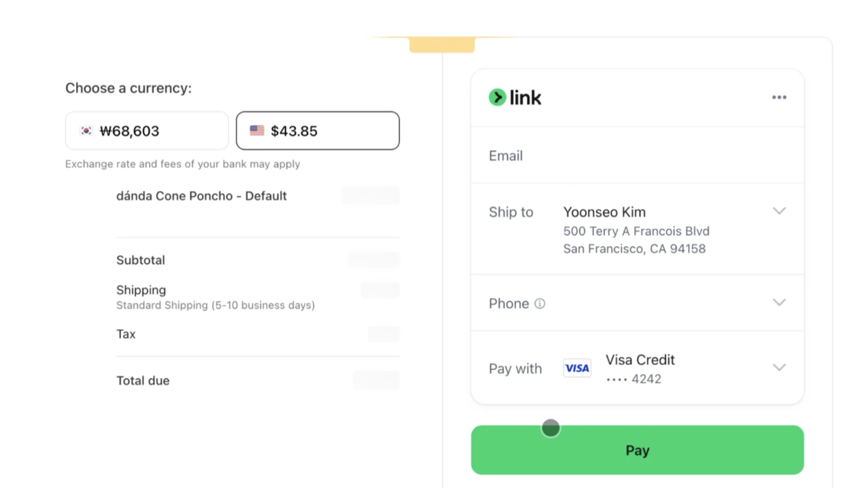This screenshot has width=868, height=488.
Task: Click the green Link logo icon
Action: pyautogui.click(x=497, y=97)
